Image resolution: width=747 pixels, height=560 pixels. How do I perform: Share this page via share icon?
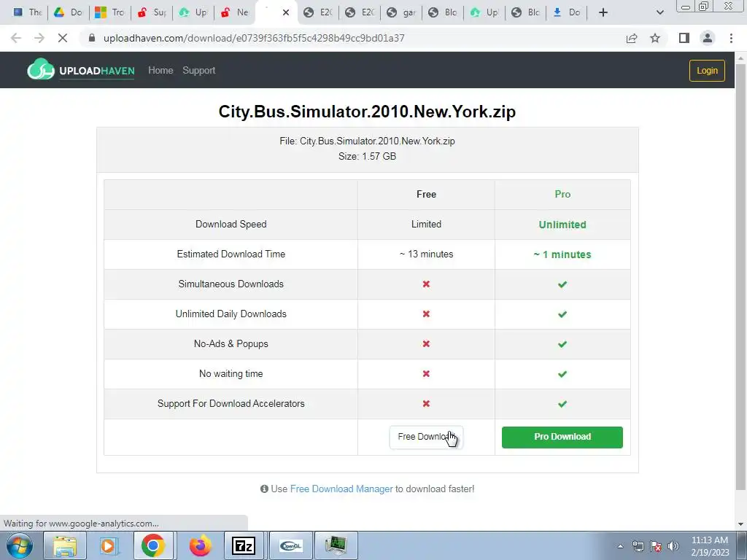632,38
